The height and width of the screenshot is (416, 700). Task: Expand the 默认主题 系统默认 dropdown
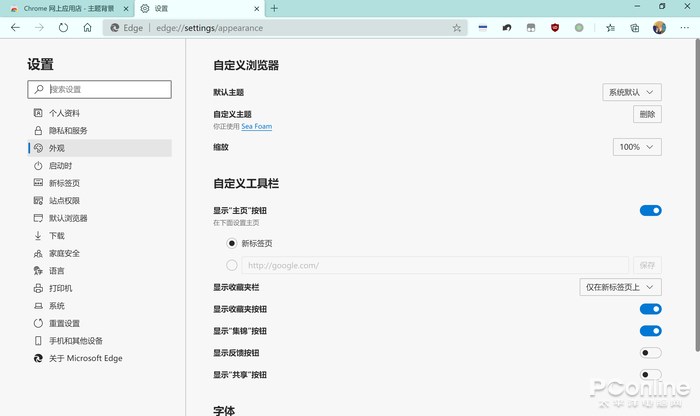pos(632,92)
